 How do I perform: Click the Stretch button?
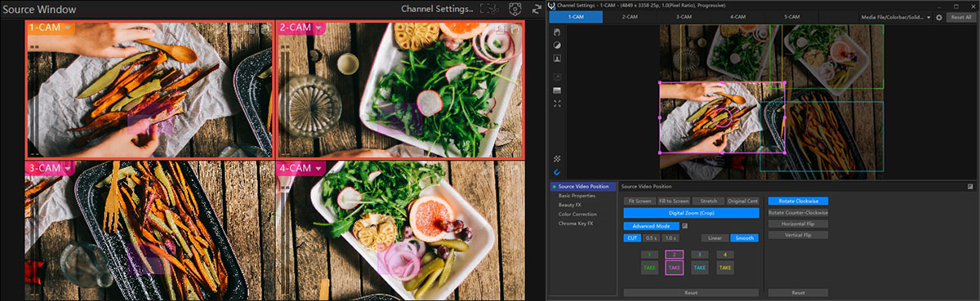(x=708, y=201)
